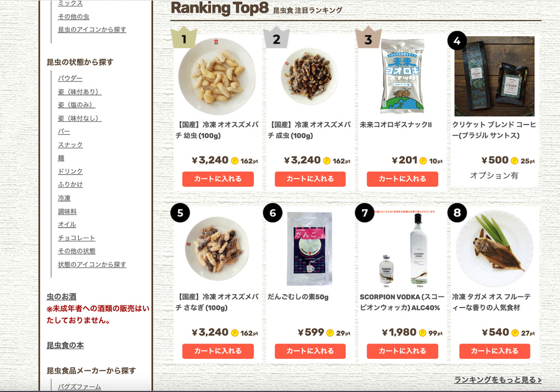Select チョコレート category in sidebar
Viewport: 560px width, 392px height.
pyautogui.click(x=76, y=238)
